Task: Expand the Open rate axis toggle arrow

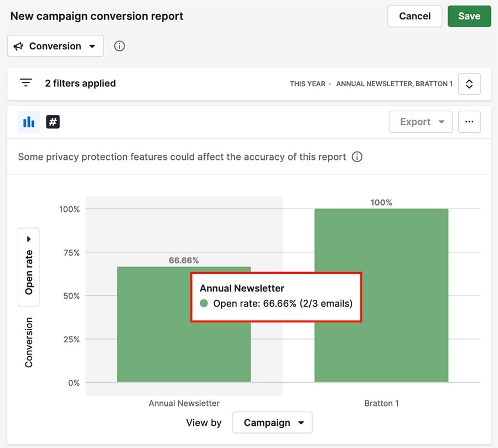Action: point(29,238)
